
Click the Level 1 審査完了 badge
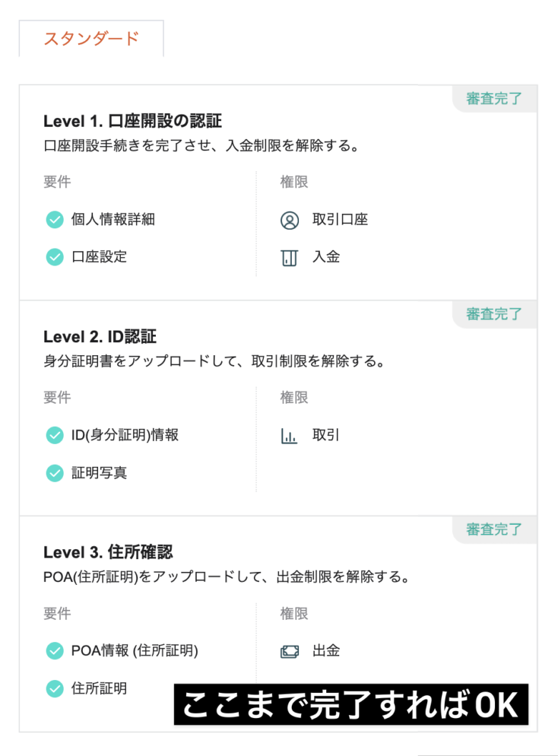(x=494, y=99)
